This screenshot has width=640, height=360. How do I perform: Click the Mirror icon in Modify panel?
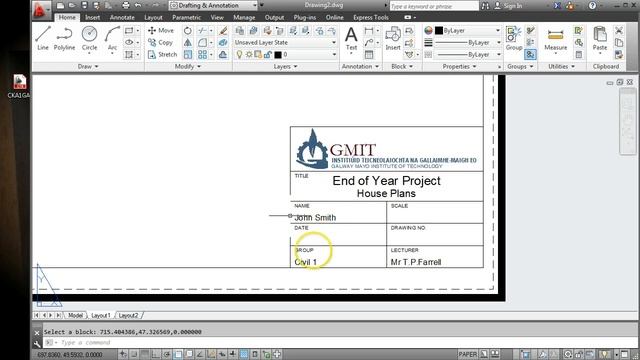pos(187,42)
